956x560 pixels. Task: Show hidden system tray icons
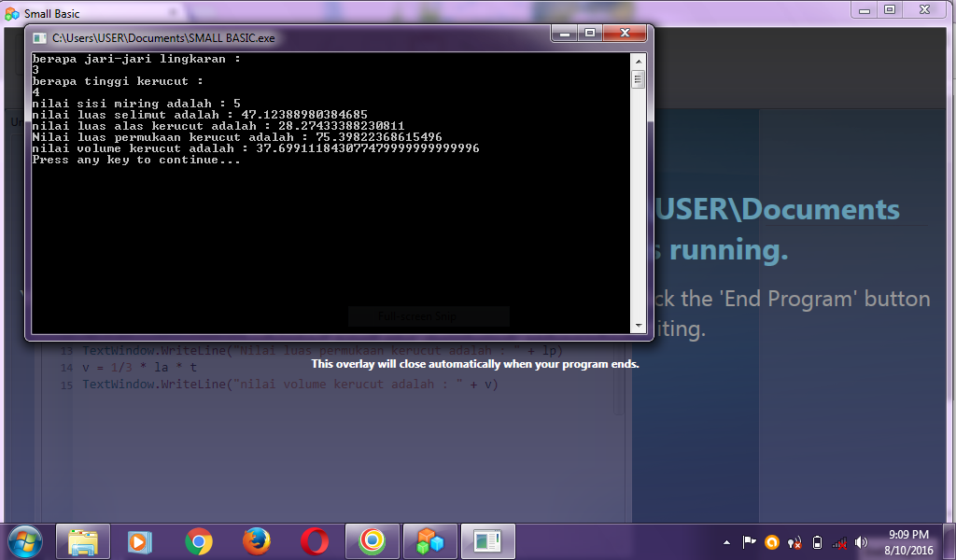point(726,542)
